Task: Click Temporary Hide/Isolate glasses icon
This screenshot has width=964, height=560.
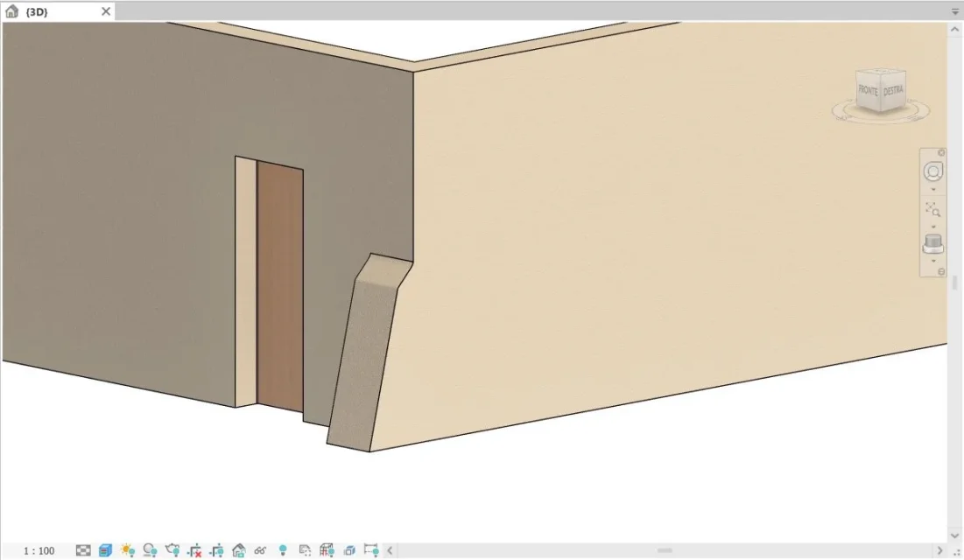Action: 260,550
